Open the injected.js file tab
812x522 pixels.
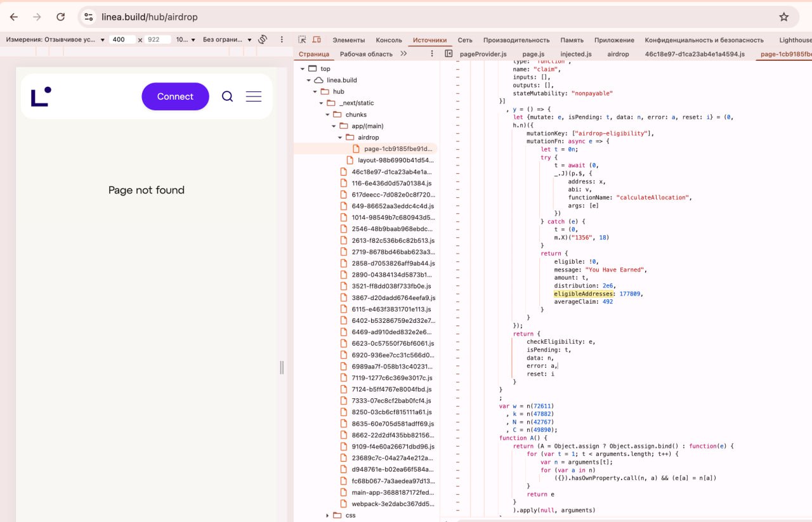pyautogui.click(x=576, y=54)
